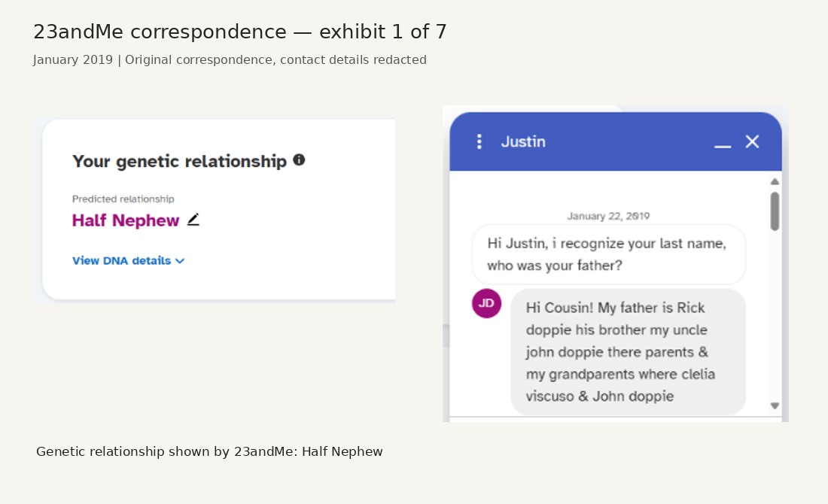Click the Half Nephew predicted relationship text
Viewport: 828px width, 504px height.
[x=126, y=220]
